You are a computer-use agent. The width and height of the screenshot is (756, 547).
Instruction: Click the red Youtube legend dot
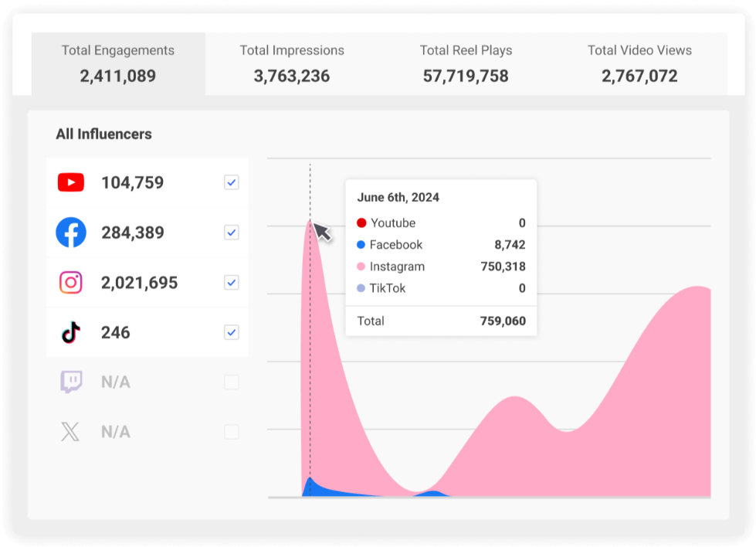361,223
